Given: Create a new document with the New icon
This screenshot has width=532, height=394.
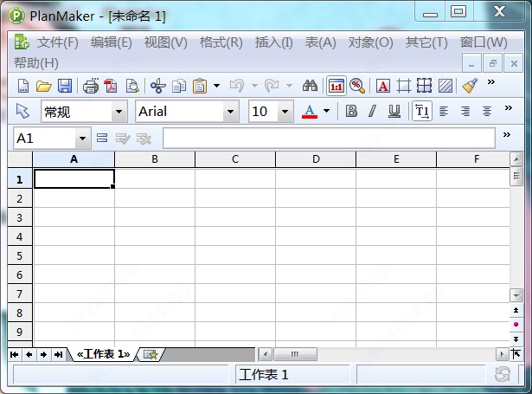Looking at the screenshot, I should (23, 86).
